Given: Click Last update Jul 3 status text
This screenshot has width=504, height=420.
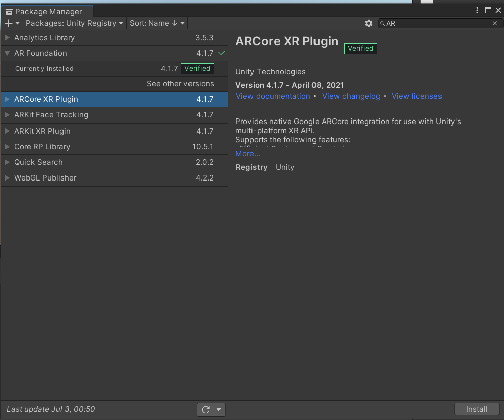Looking at the screenshot, I should pyautogui.click(x=51, y=409).
